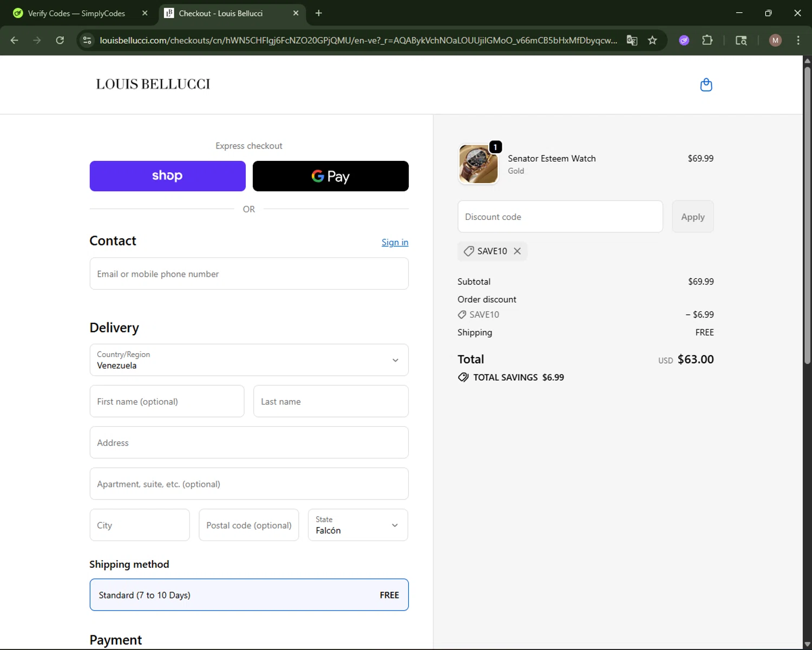Focus the Address field
Viewport: 812px width, 650px height.
tap(249, 443)
